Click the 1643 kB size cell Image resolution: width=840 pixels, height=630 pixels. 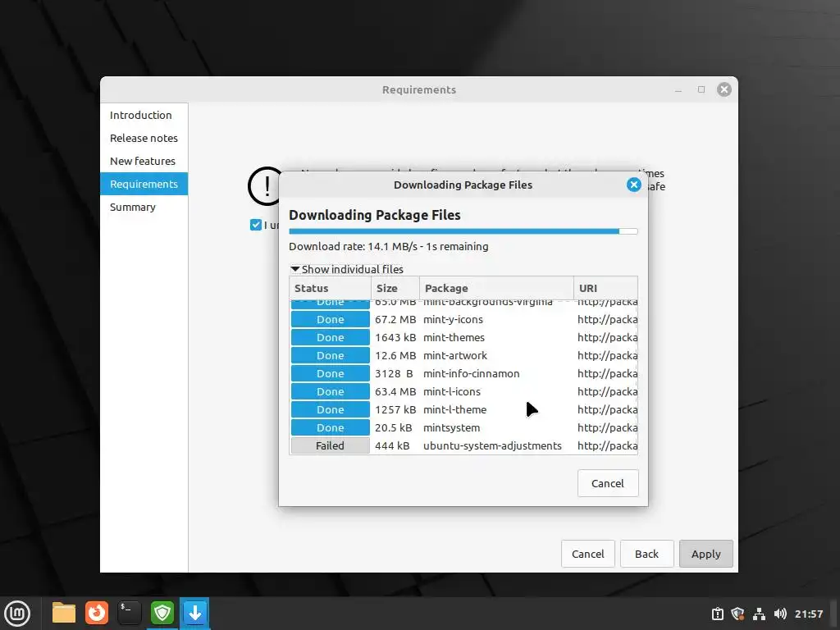pyautogui.click(x=395, y=337)
